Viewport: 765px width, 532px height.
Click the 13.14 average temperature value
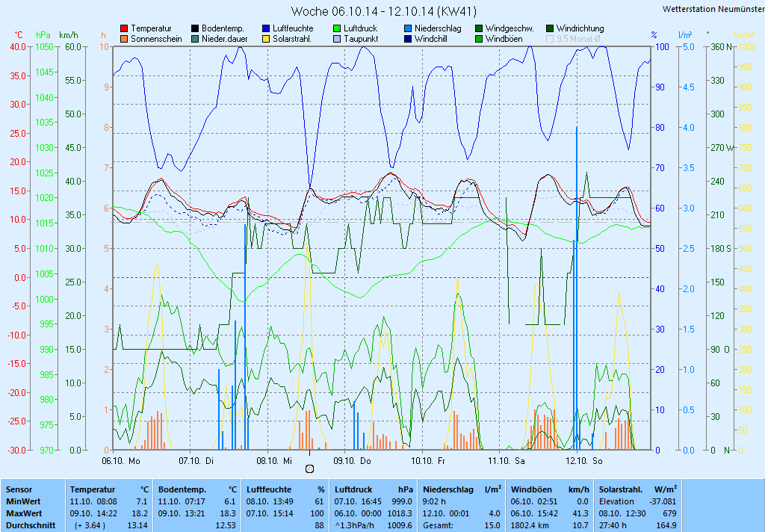pos(137,526)
